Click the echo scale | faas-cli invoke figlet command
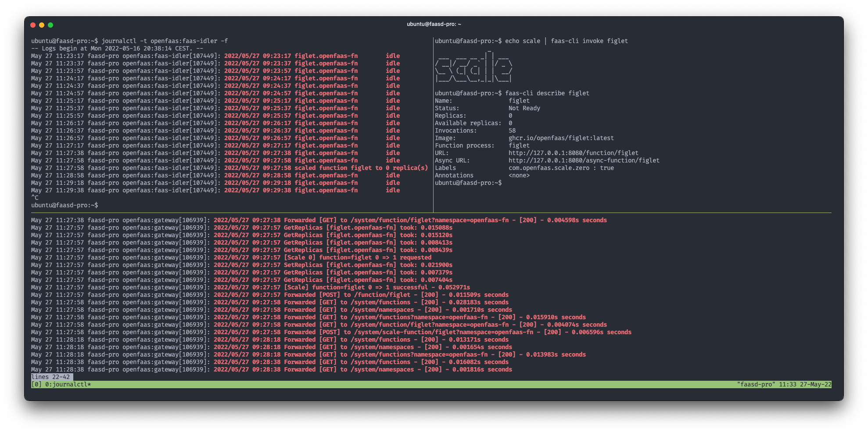Viewport: 868px width, 433px height. (x=567, y=41)
